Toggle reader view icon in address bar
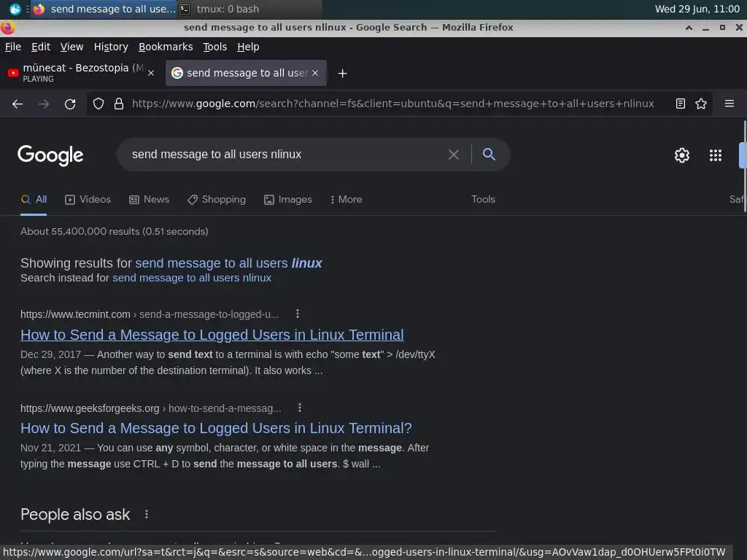The width and height of the screenshot is (747, 560). pyautogui.click(x=681, y=104)
